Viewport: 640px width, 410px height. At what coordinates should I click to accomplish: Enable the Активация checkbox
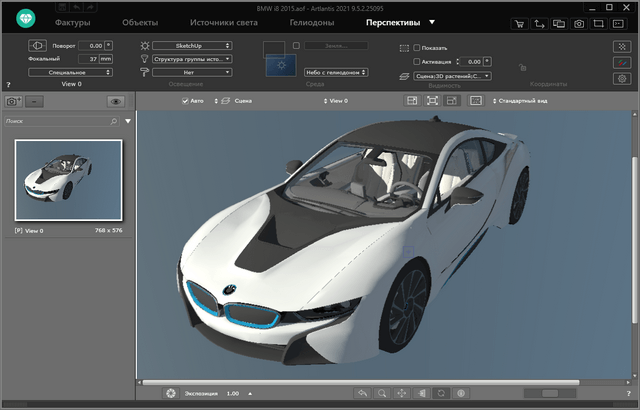pyautogui.click(x=417, y=61)
